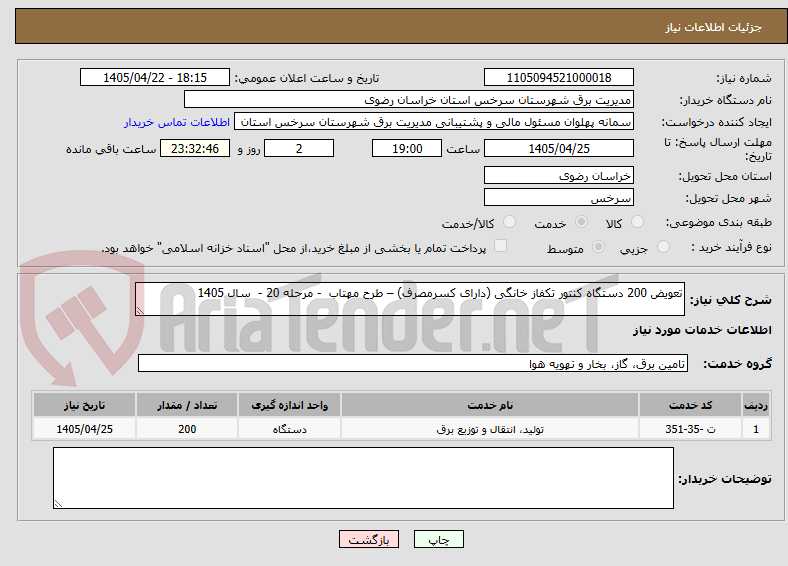Click the unit cell دستگاه
Viewport: 788px width, 566px height.
click(x=289, y=429)
